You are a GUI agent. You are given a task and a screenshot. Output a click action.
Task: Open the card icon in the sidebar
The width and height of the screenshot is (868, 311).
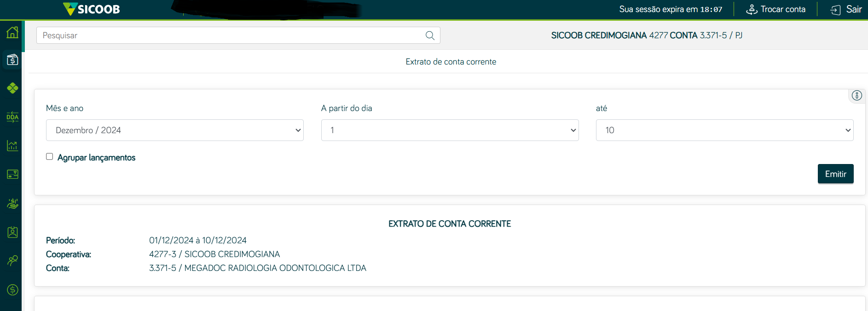tap(12, 174)
